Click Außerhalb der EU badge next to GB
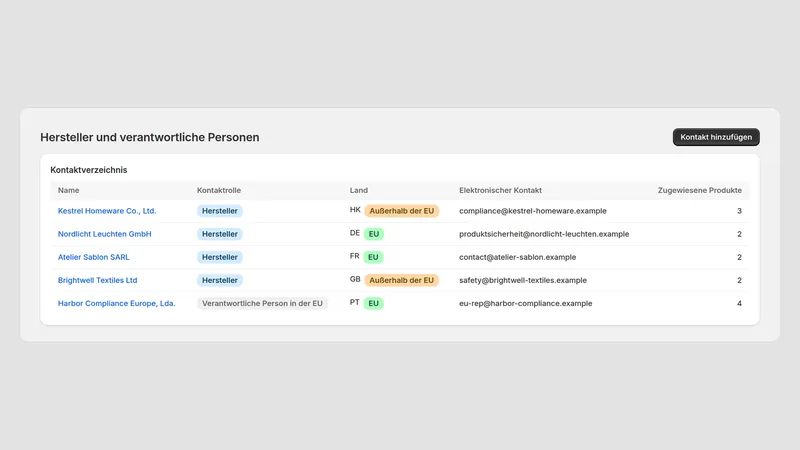Viewport: 800px width, 450px height. 402,280
